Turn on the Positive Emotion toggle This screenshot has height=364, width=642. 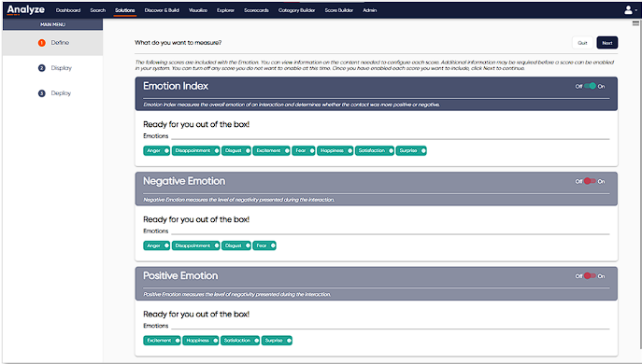(590, 275)
